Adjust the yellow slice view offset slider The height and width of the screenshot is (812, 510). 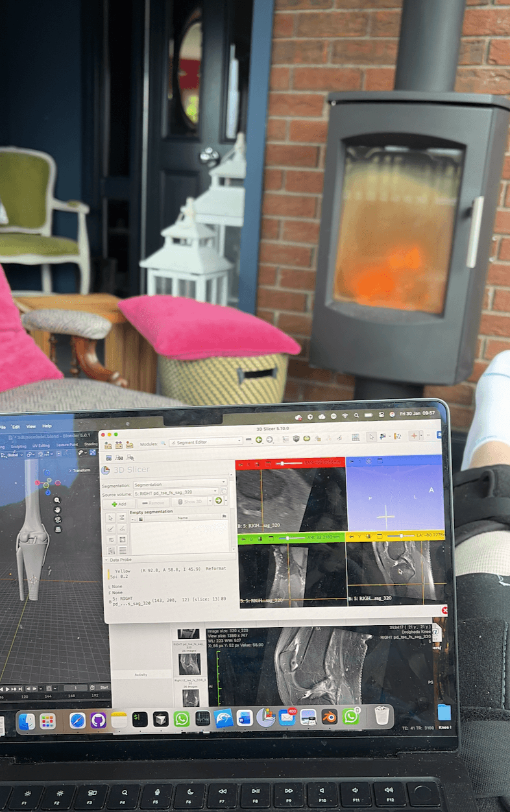[x=401, y=536]
